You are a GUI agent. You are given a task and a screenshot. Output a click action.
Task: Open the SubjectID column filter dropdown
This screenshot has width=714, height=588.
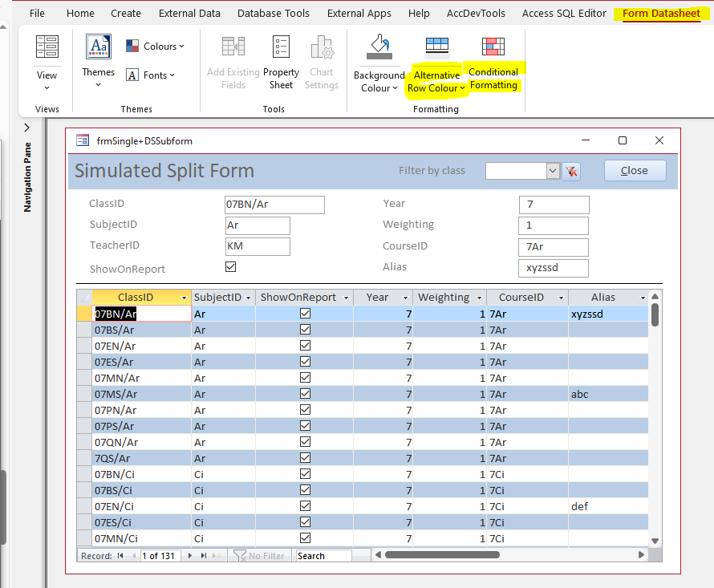coord(248,298)
